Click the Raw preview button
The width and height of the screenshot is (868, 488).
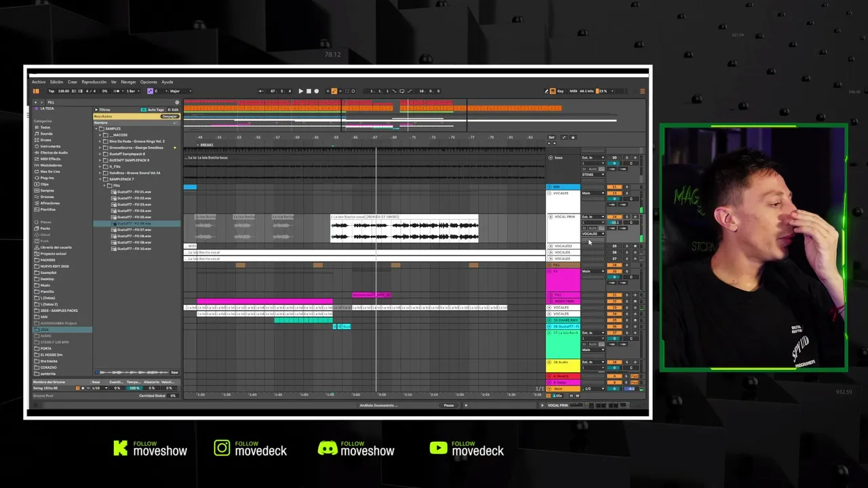point(174,373)
